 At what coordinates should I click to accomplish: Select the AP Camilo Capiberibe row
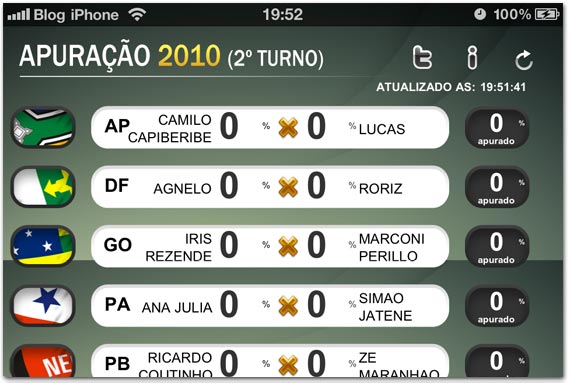click(270, 128)
